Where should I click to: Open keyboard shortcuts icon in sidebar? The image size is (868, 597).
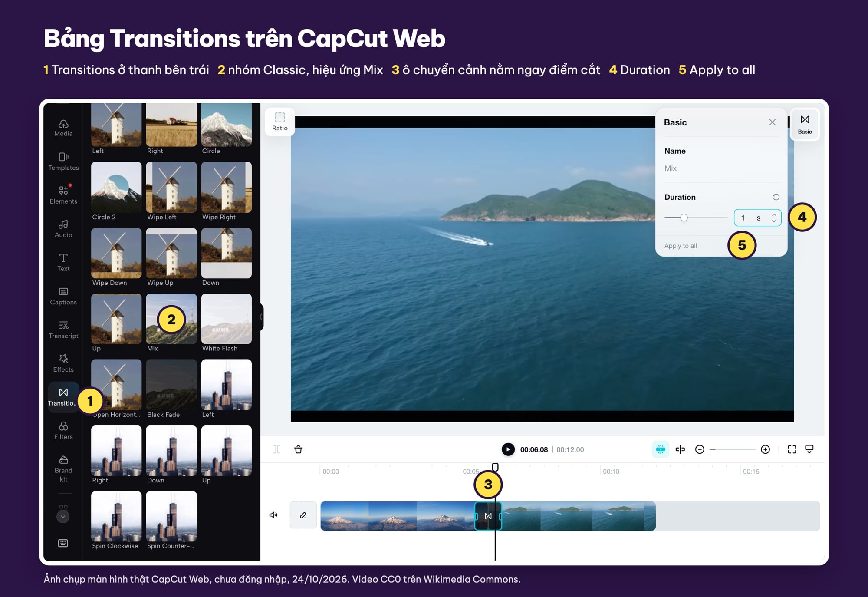click(x=63, y=543)
